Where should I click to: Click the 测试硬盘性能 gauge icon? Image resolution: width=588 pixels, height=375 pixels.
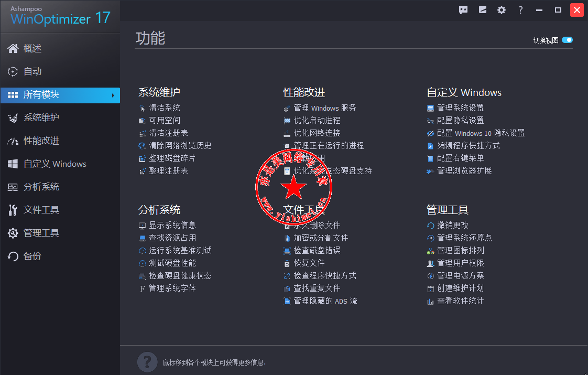point(142,263)
